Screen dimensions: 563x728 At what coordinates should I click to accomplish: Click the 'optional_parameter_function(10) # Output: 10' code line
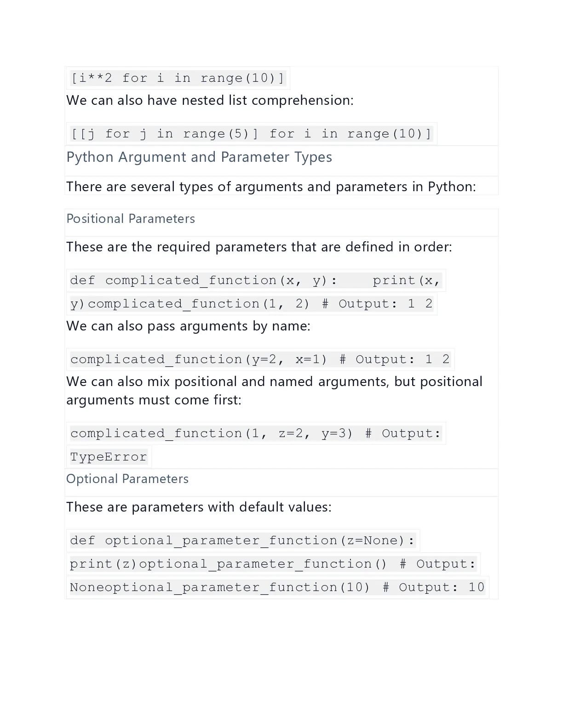click(277, 587)
